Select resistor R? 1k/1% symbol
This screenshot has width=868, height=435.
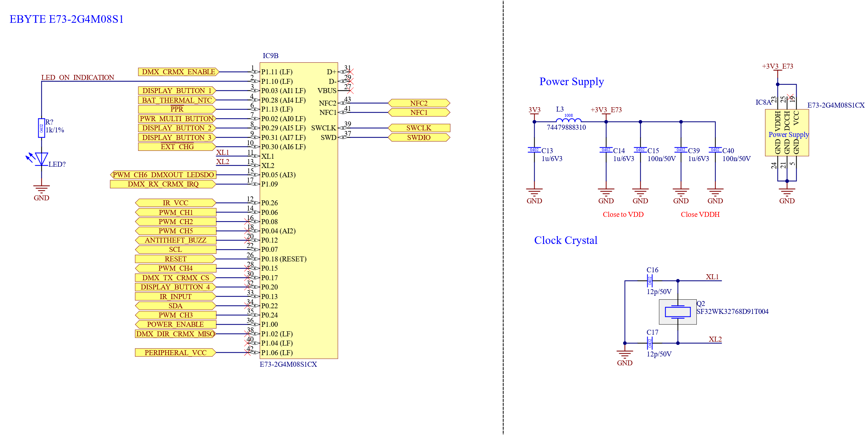[x=42, y=128]
